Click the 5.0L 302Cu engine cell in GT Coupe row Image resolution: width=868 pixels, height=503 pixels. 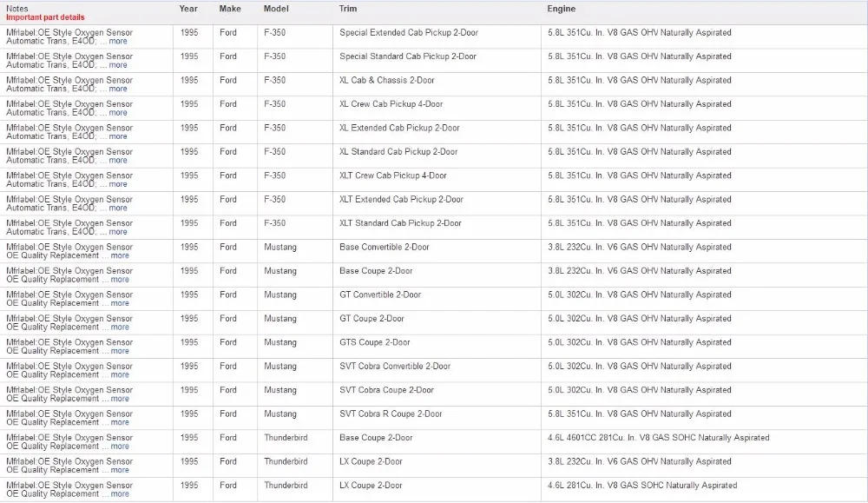pos(640,319)
